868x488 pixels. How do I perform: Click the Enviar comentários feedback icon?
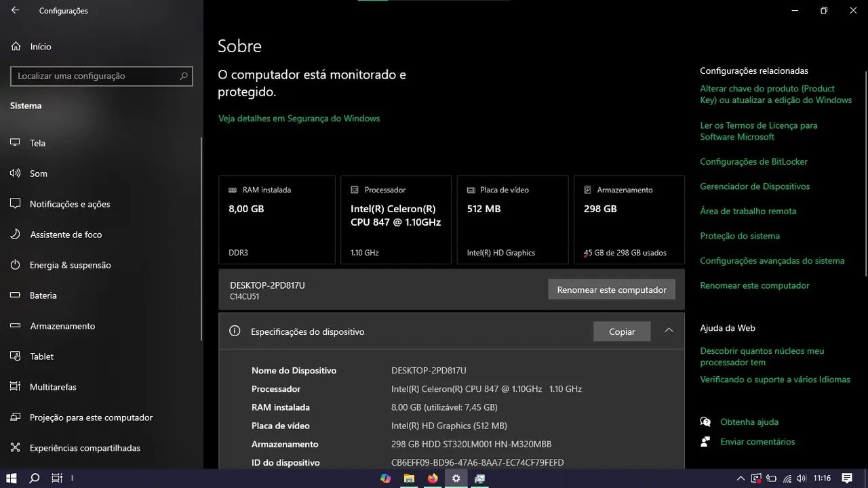[705, 441]
